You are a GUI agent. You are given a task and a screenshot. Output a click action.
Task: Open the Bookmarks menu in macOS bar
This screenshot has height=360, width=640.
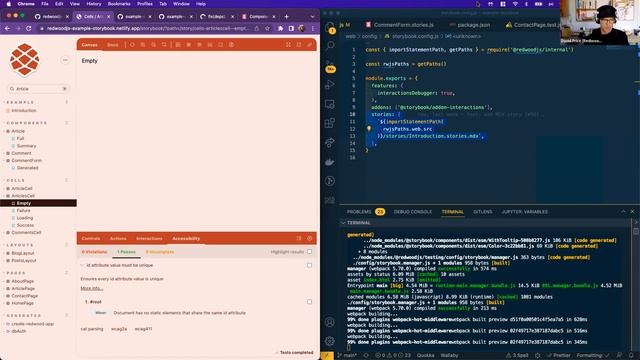click(119, 4)
